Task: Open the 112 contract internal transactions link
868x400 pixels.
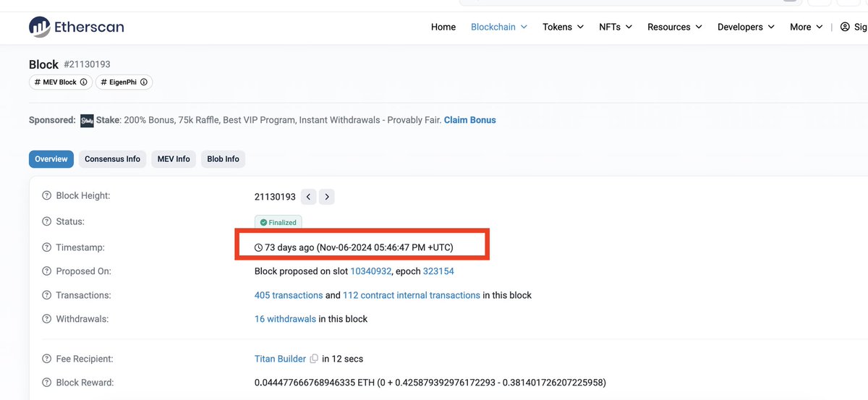Action: coord(412,295)
